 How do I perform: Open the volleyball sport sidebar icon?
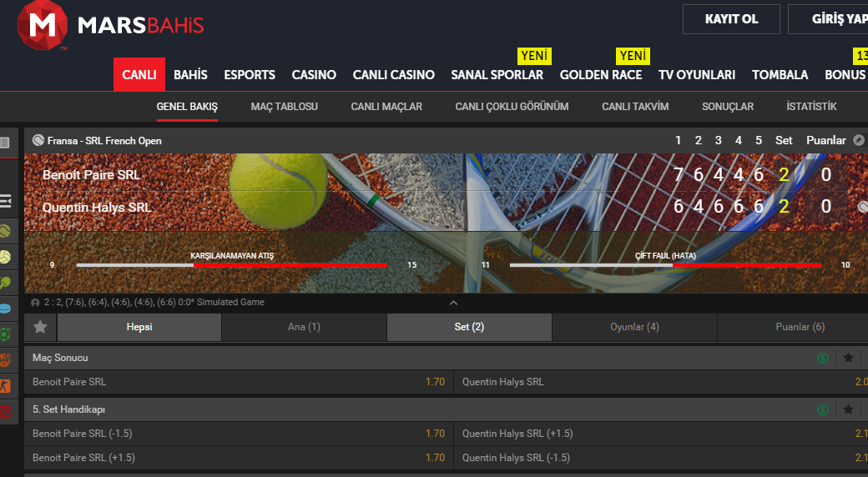6,257
